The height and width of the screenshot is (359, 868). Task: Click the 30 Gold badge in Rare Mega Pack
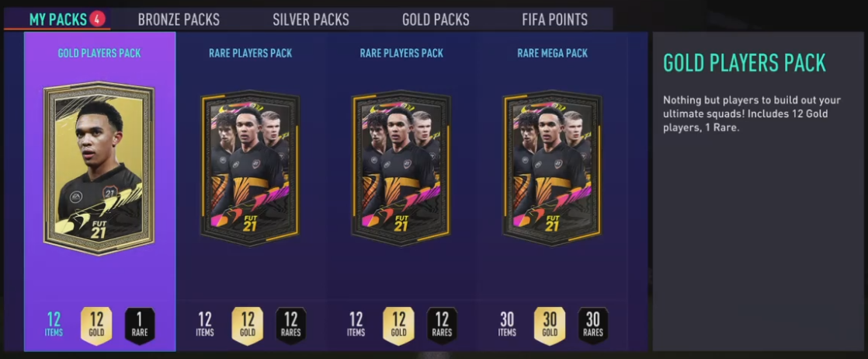point(550,326)
